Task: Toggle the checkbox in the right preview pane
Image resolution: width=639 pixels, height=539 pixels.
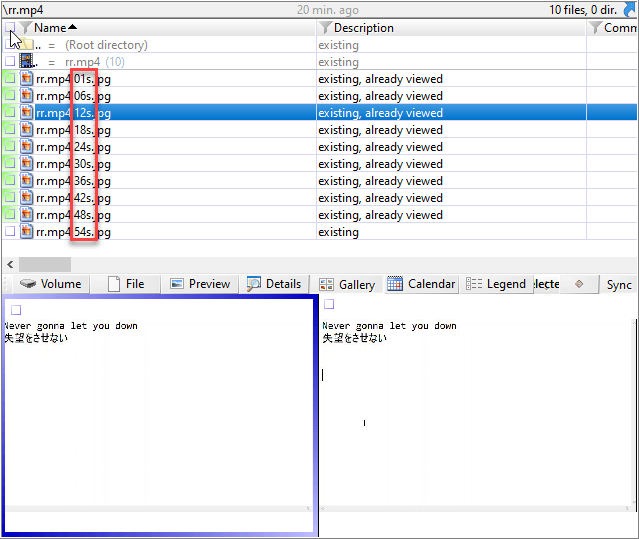Action: coord(329,304)
